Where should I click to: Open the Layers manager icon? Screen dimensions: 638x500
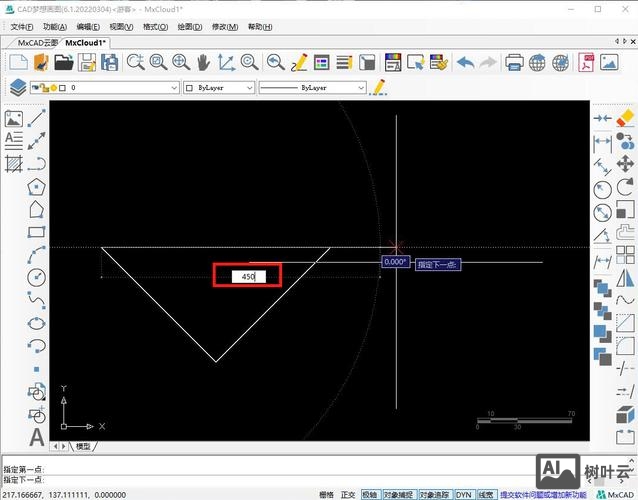pyautogui.click(x=17, y=88)
